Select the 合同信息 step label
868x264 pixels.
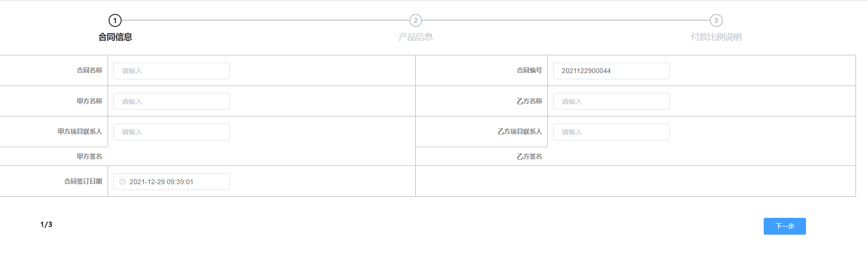[x=115, y=37]
